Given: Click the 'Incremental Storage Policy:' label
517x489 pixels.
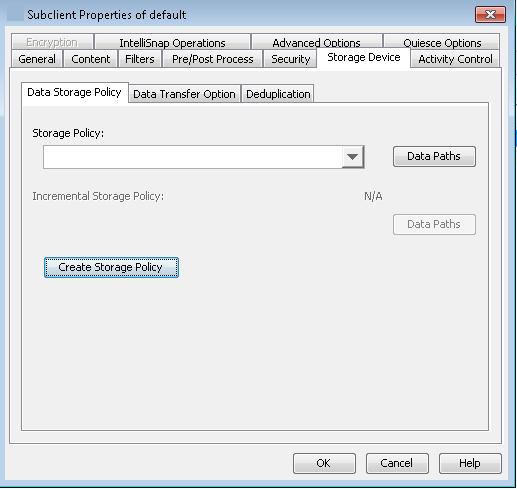Looking at the screenshot, I should click(x=98, y=196).
